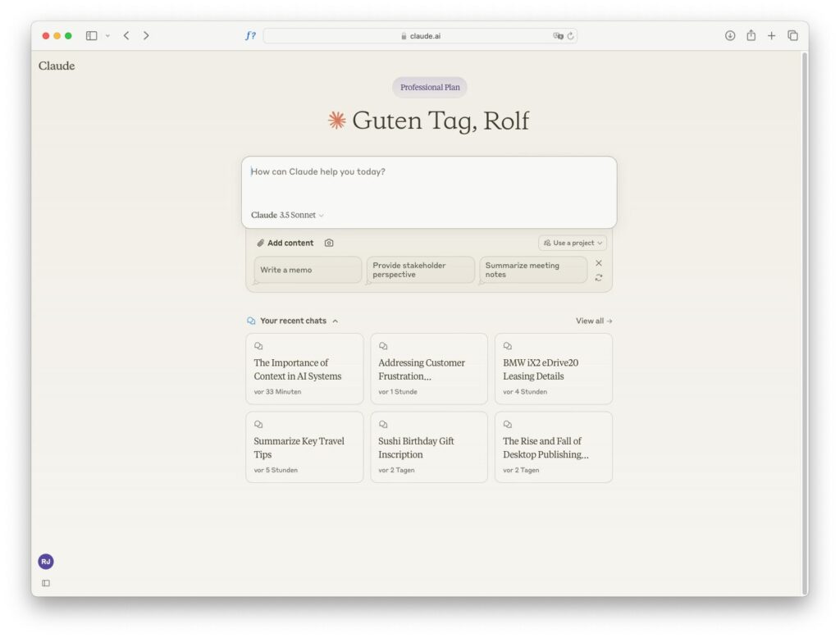Refresh the prompt suggestions with the reload icon
Image resolution: width=840 pixels, height=638 pixels.
(598, 277)
